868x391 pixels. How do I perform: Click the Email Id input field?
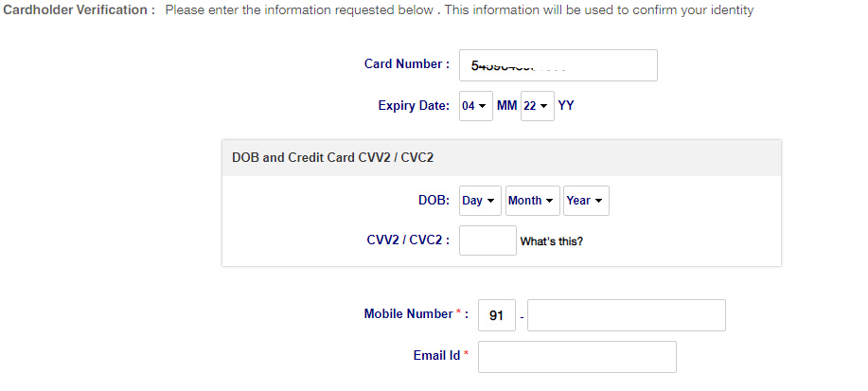click(x=577, y=357)
